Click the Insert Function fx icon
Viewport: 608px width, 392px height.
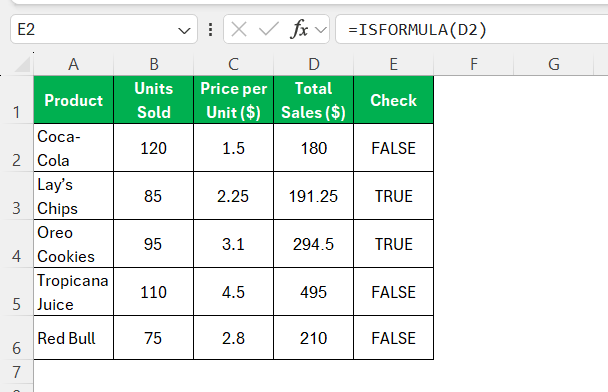tap(299, 29)
